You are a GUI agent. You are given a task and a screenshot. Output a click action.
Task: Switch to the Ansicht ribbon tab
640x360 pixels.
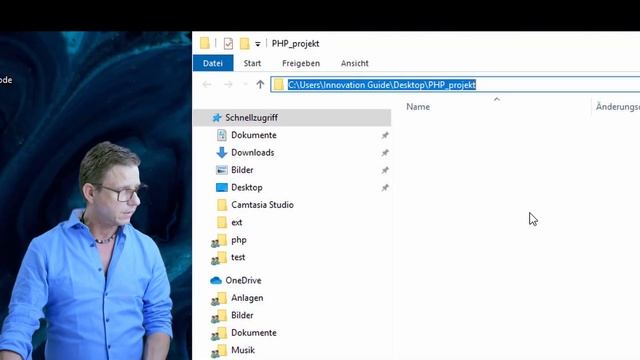pyautogui.click(x=354, y=63)
